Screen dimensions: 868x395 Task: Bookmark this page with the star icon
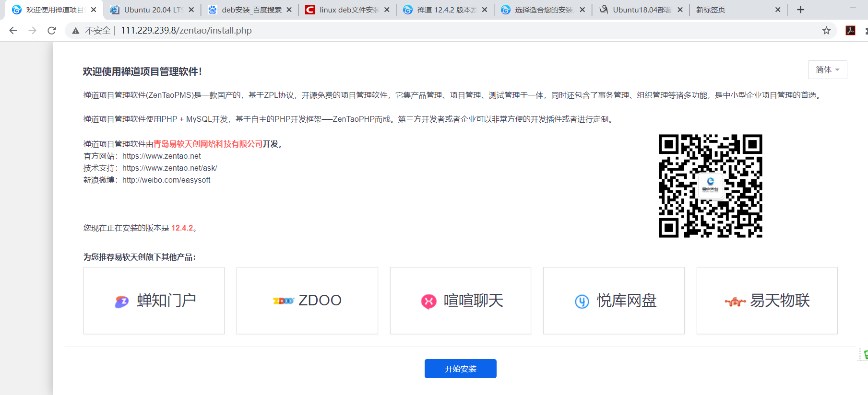coord(826,31)
